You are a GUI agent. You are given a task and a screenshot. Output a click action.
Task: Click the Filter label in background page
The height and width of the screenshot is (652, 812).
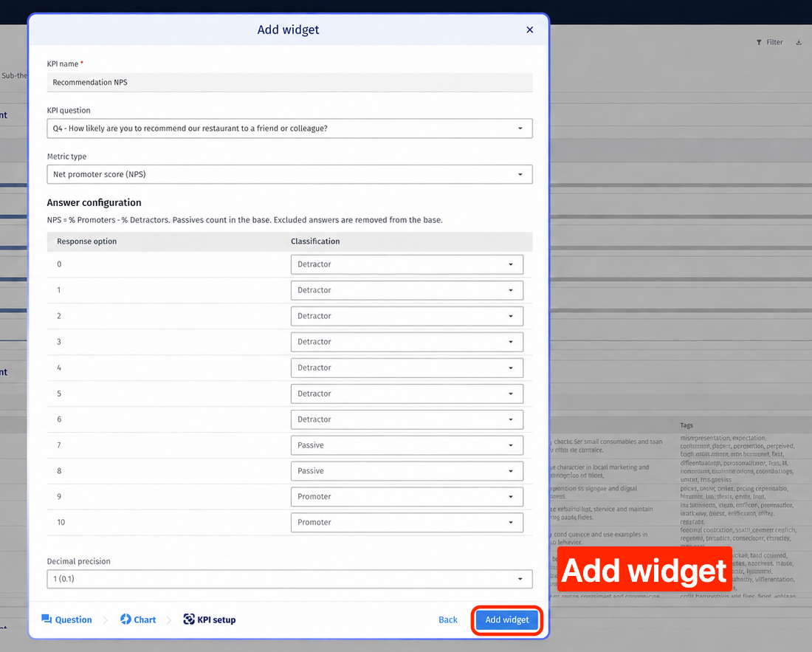[774, 43]
